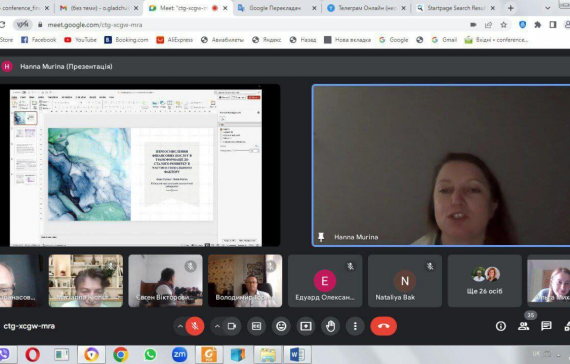
Task: Open the YouTube bookmark
Action: pyautogui.click(x=80, y=40)
